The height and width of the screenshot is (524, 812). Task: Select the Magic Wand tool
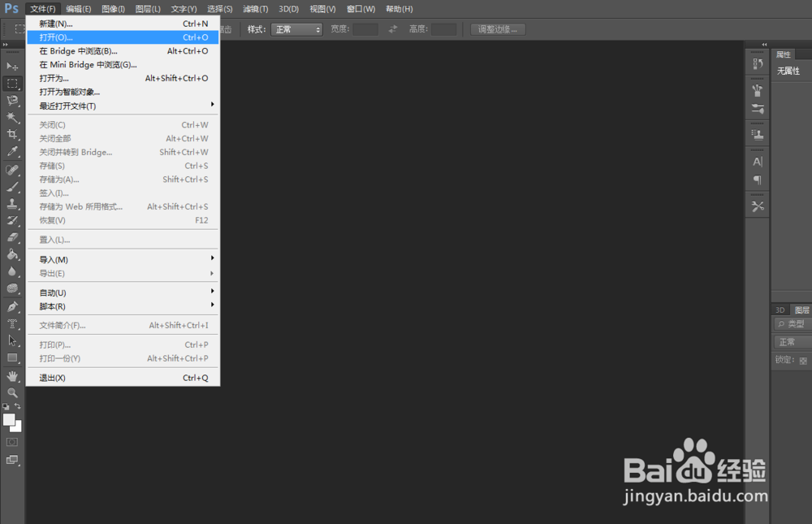(12, 117)
